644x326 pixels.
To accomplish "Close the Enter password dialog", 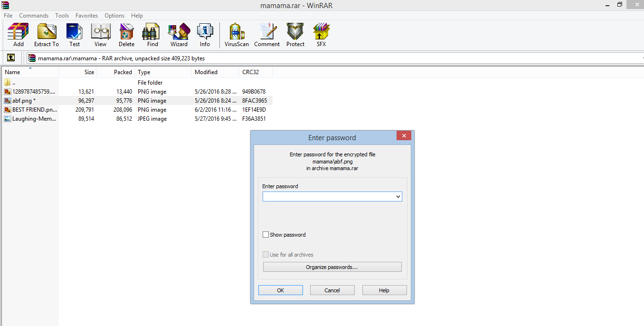I will tap(404, 136).
